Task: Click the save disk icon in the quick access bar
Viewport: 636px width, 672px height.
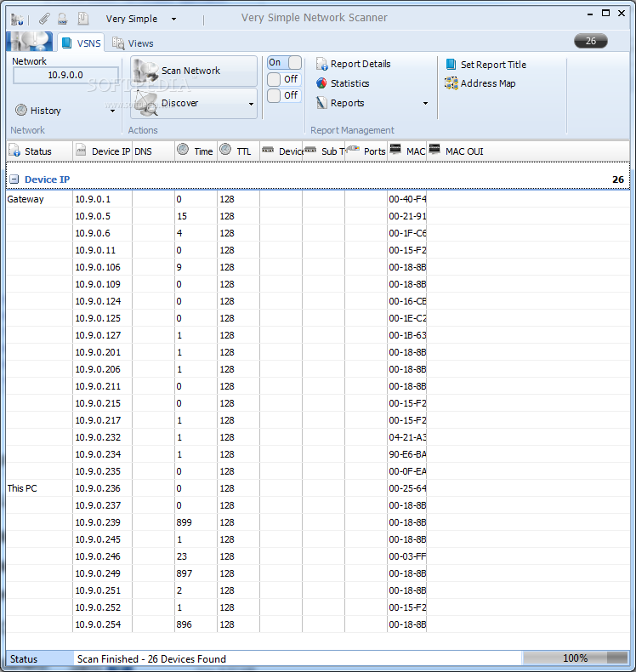Action: click(63, 19)
